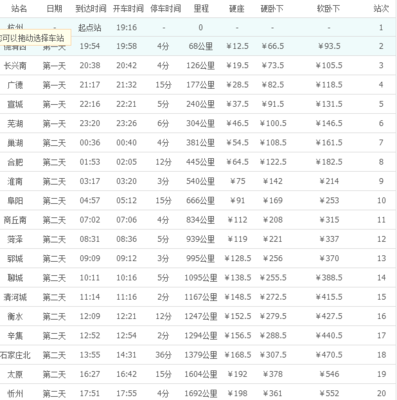Select departure time 09:12
The image size is (397, 400).
point(126,258)
